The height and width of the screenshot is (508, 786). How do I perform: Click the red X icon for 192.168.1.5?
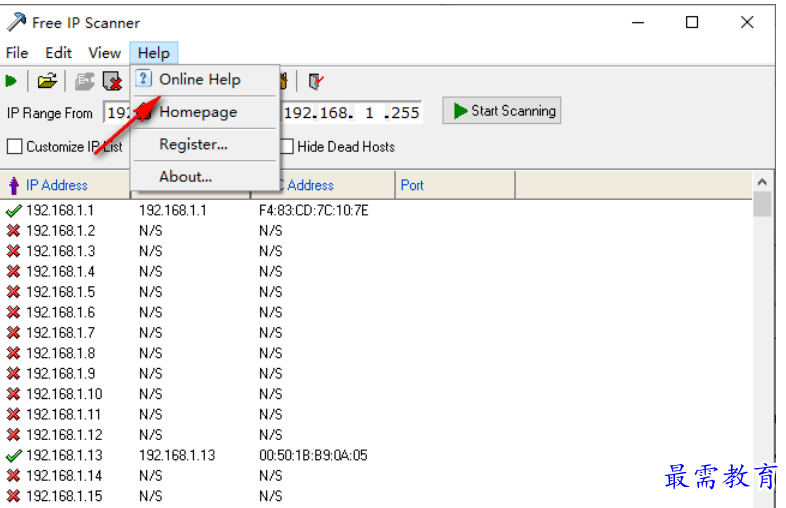tap(14, 292)
